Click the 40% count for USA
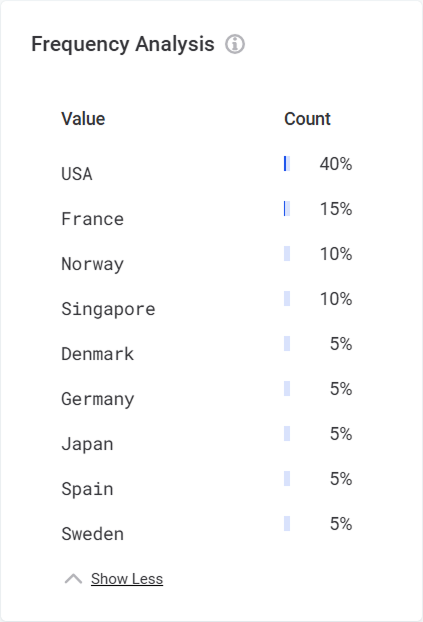The image size is (423, 622). (336, 164)
